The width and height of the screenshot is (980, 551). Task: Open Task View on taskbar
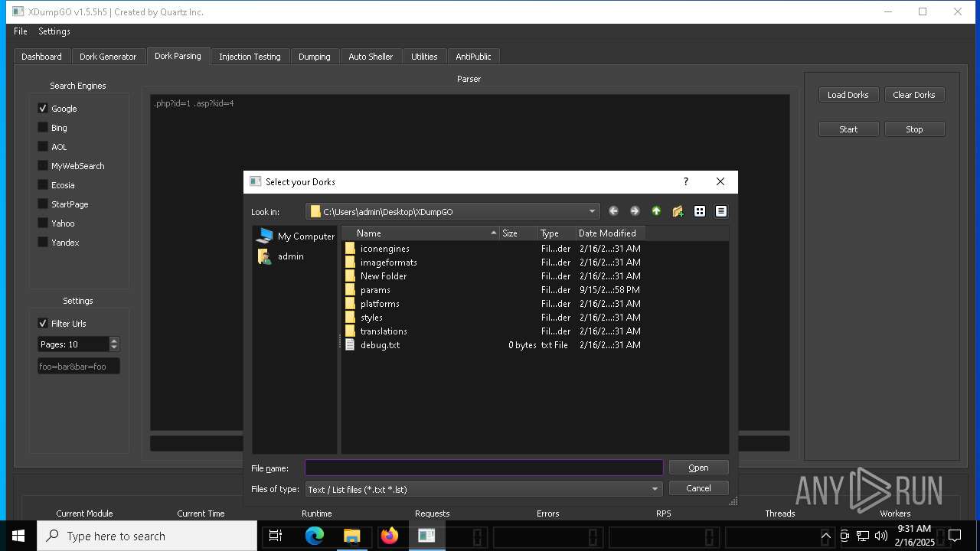tap(276, 536)
